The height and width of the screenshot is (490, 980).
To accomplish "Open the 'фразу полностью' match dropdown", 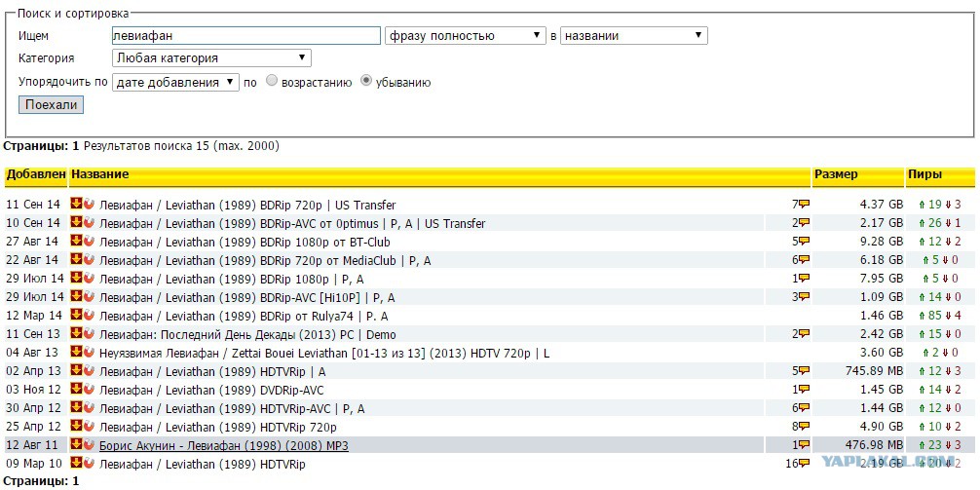I will (466, 36).
